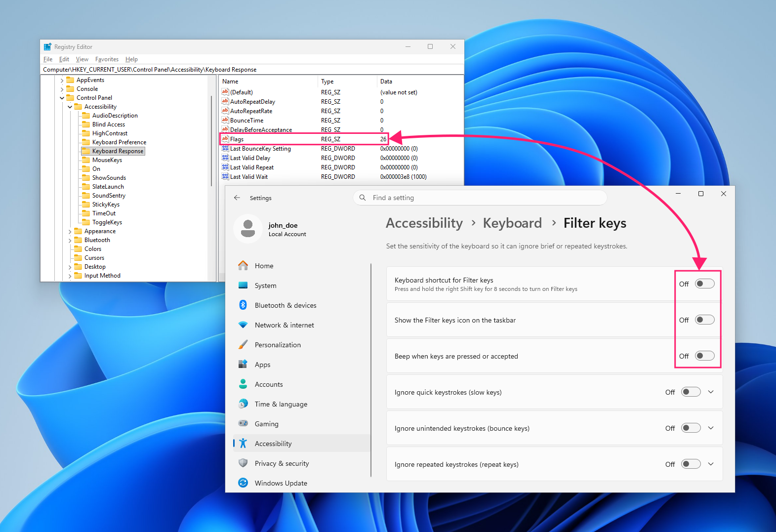Screen dimensions: 776x532
Task: Expand the Console registry key
Action: click(x=62, y=89)
